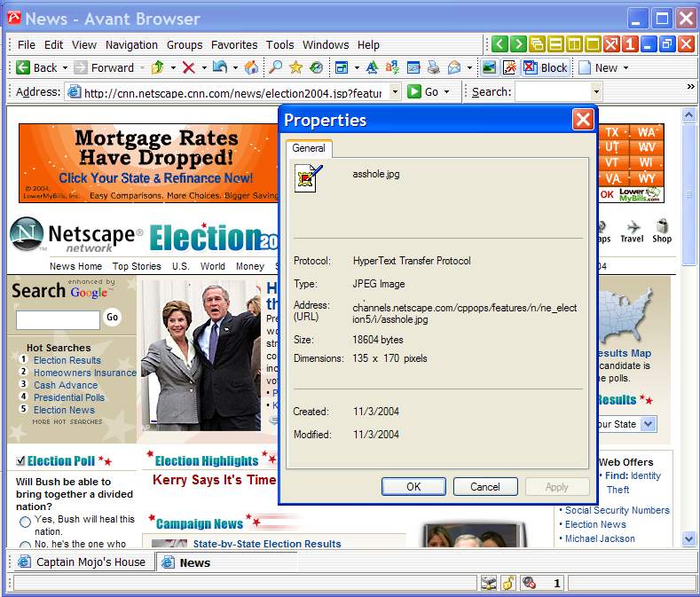Open dropdown arrow next to Up icon
Viewport: 700px width, 597px height.
coord(173,68)
